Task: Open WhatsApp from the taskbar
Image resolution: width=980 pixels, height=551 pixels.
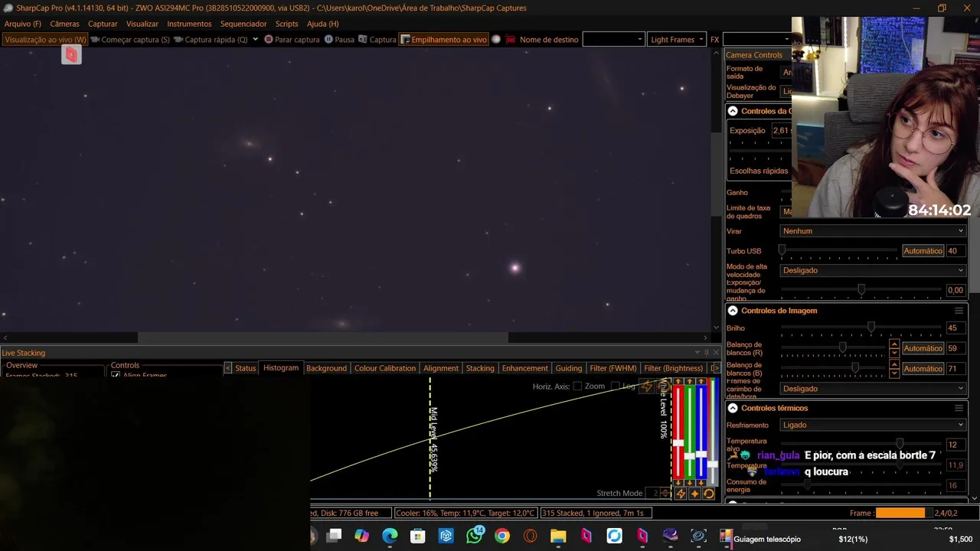Action: (x=475, y=536)
